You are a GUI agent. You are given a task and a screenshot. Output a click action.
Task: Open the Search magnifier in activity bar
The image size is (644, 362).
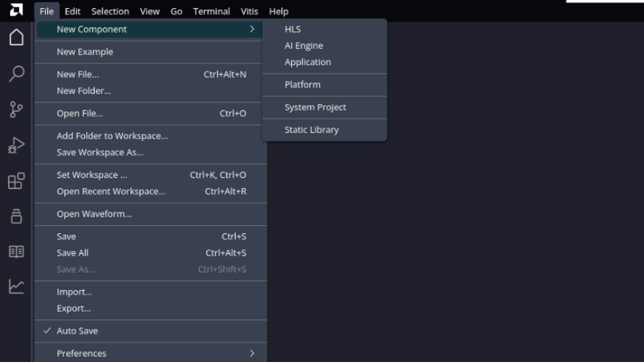tap(17, 74)
